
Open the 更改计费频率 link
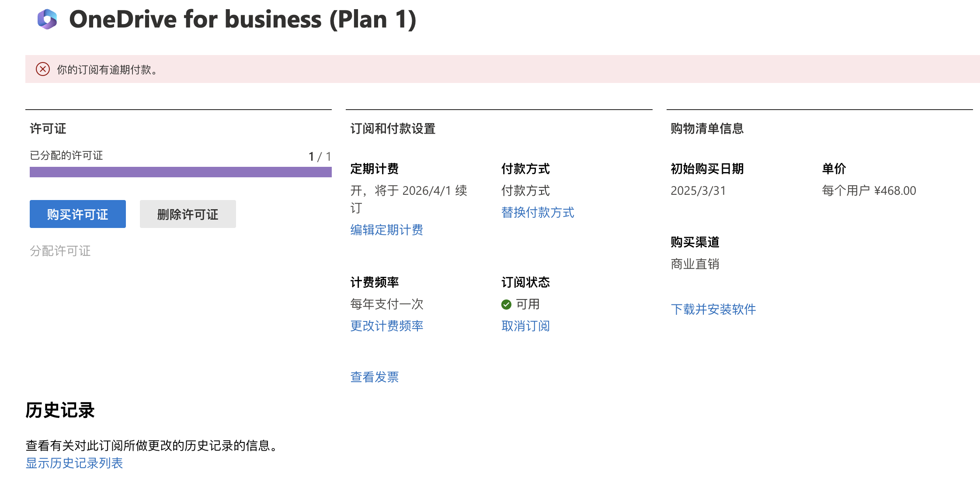click(387, 326)
